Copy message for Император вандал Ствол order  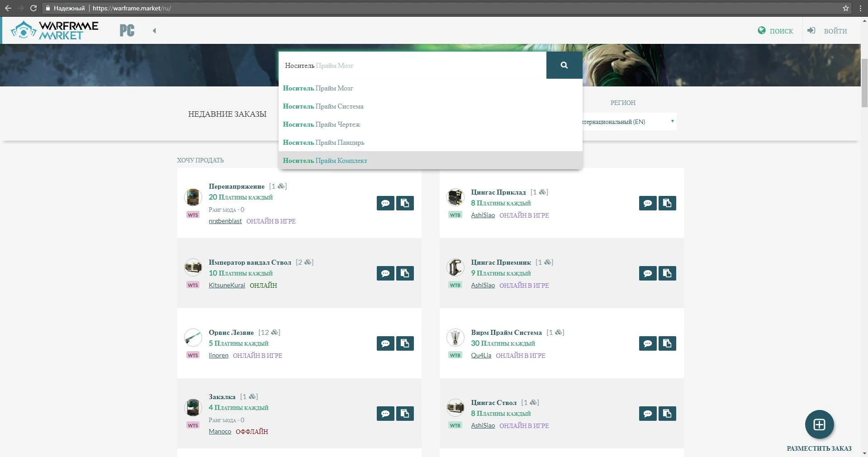click(x=405, y=273)
